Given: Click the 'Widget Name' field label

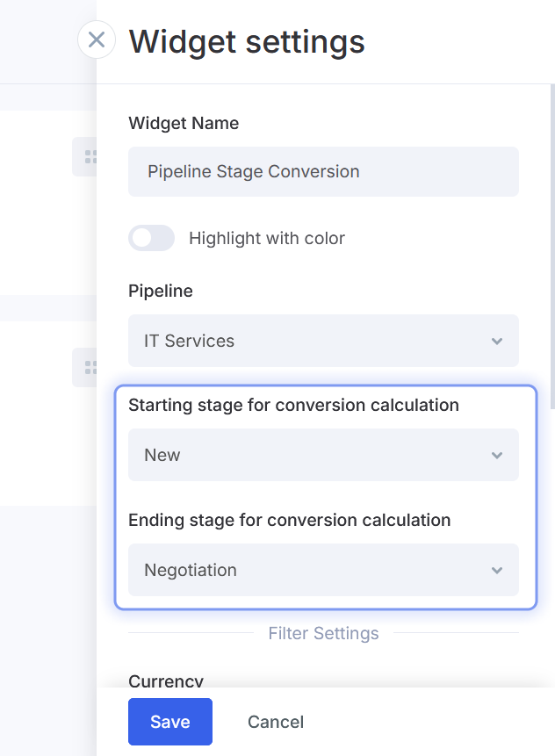Looking at the screenshot, I should pos(184,124).
